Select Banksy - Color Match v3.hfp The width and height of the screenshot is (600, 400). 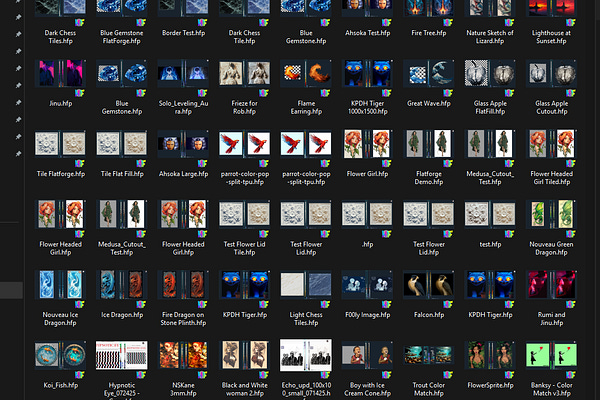click(x=551, y=369)
